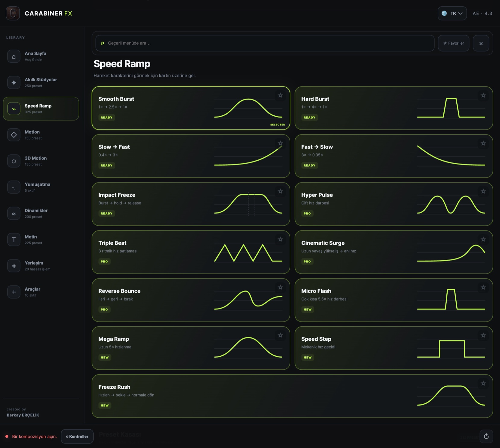Focus the Geçerli menüde ara search field

point(265,43)
